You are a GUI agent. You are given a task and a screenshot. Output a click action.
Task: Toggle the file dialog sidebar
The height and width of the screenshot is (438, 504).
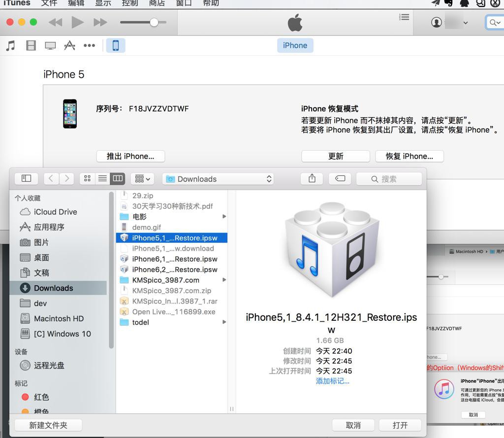click(x=26, y=178)
